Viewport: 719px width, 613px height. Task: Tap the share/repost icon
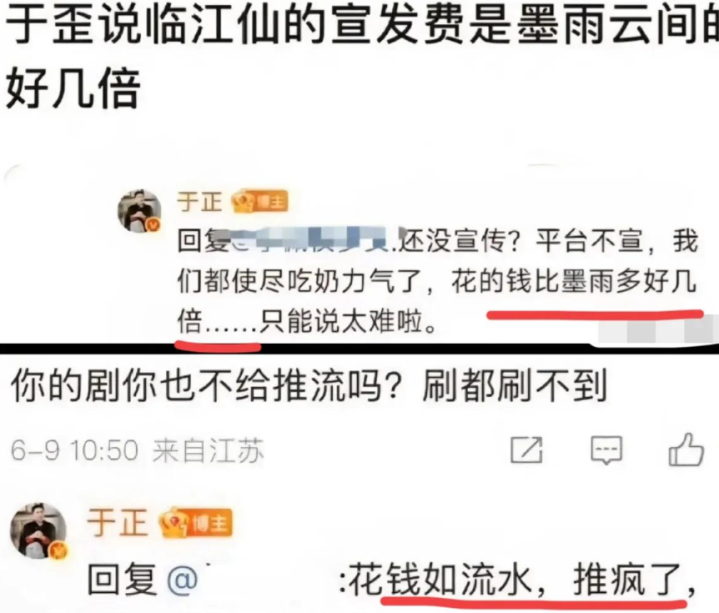click(527, 449)
